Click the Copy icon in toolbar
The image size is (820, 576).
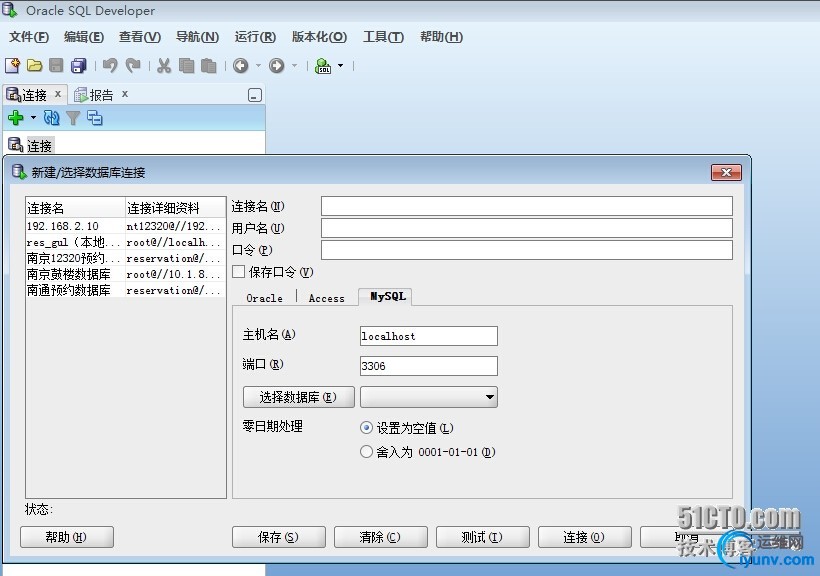[186, 65]
